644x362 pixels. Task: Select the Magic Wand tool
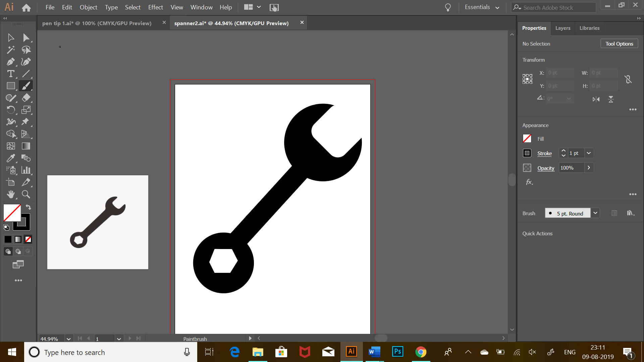coord(10,50)
